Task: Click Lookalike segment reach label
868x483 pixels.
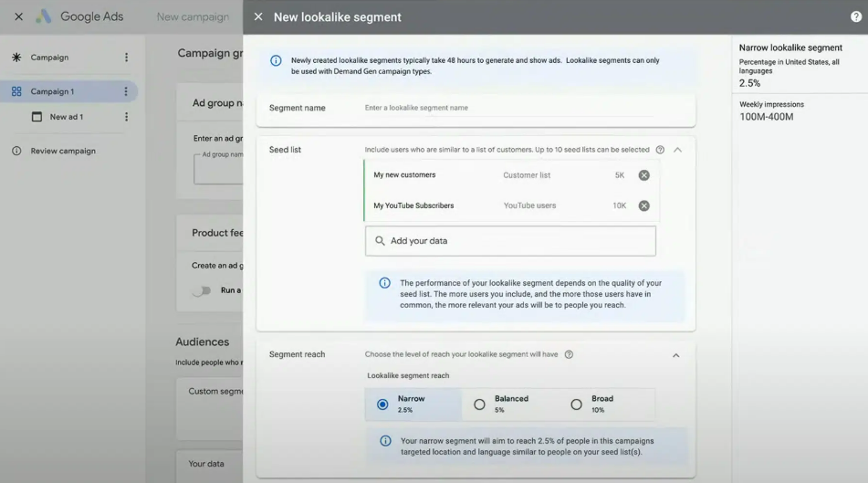Action: [408, 375]
